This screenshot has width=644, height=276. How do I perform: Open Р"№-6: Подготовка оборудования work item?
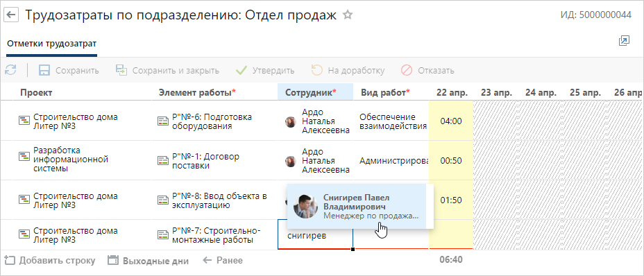[x=212, y=121]
